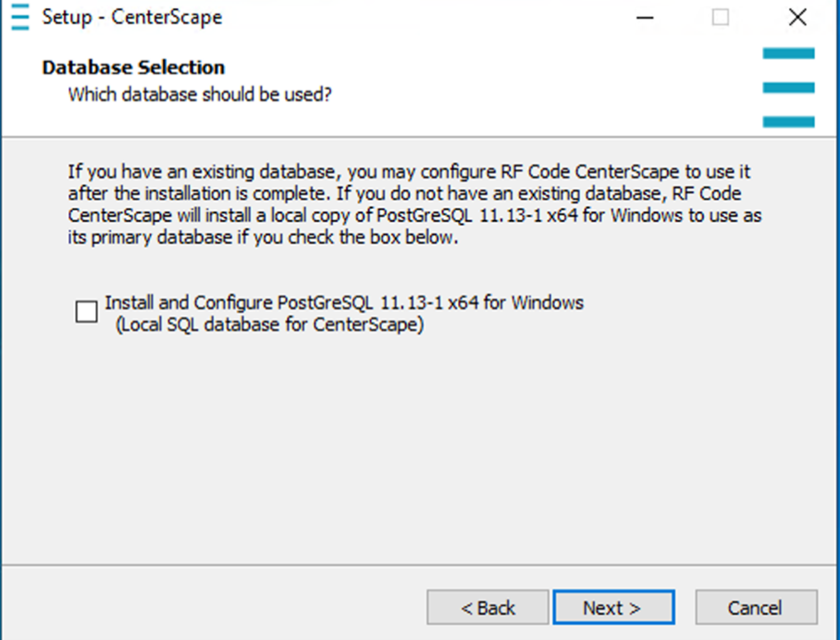Go to the next step with Next
The height and width of the screenshot is (640, 840).
(612, 608)
